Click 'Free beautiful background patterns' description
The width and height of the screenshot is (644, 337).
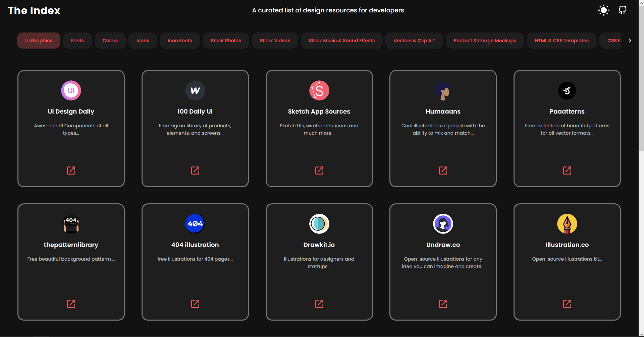tap(71, 259)
